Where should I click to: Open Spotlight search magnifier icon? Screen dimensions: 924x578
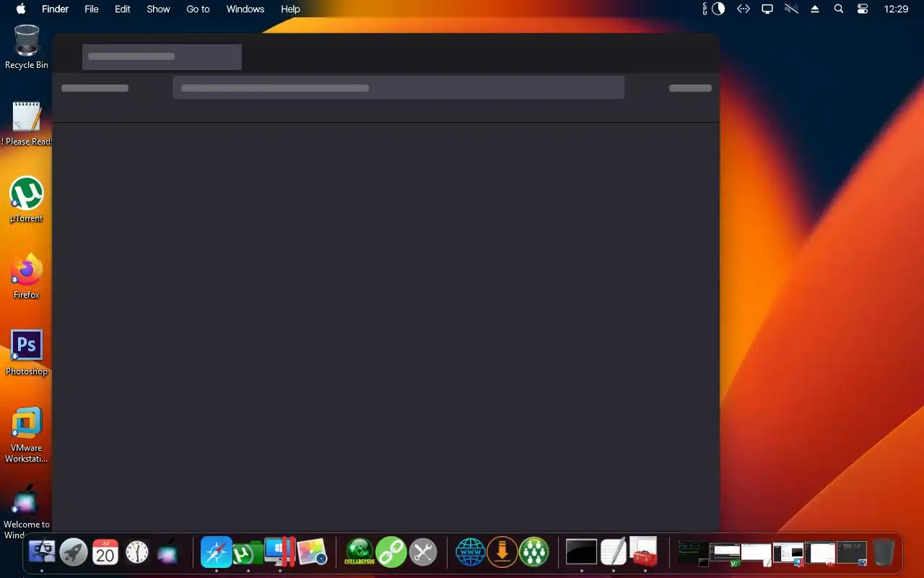(x=838, y=9)
